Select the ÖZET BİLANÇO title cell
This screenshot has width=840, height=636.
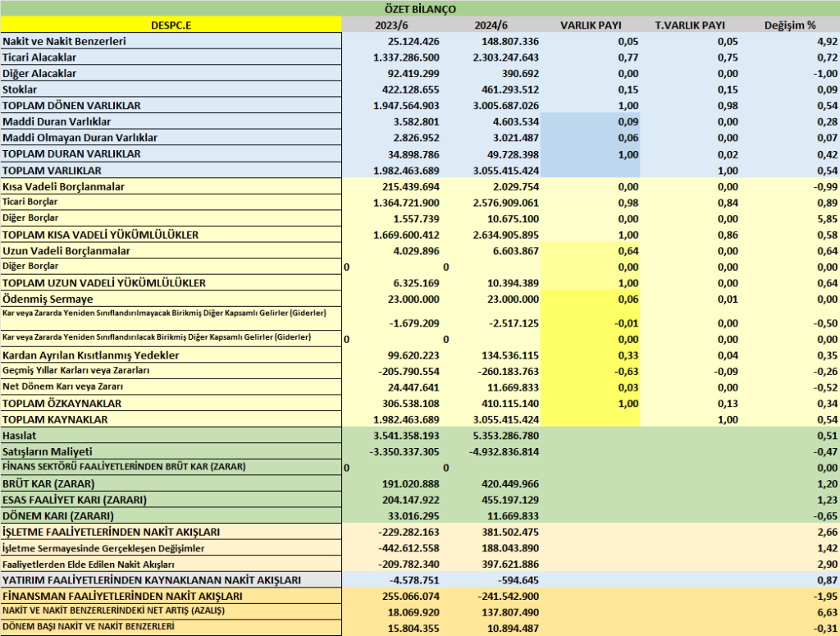point(420,8)
